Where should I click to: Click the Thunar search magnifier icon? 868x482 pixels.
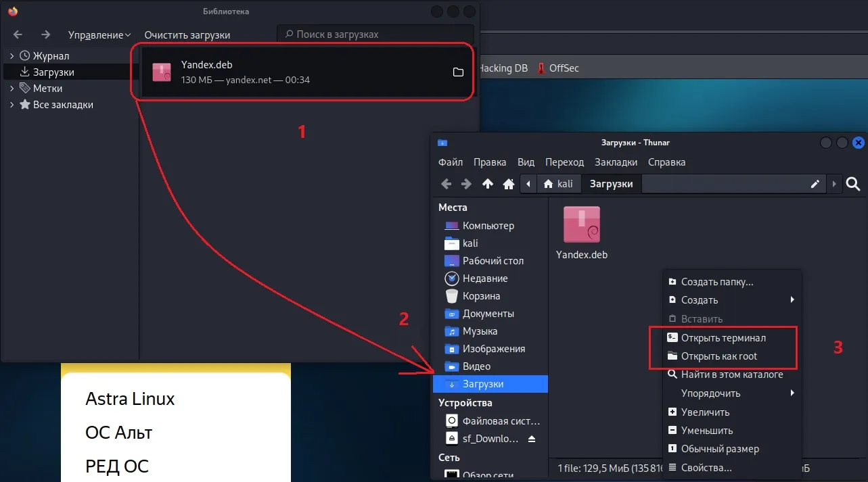point(853,184)
